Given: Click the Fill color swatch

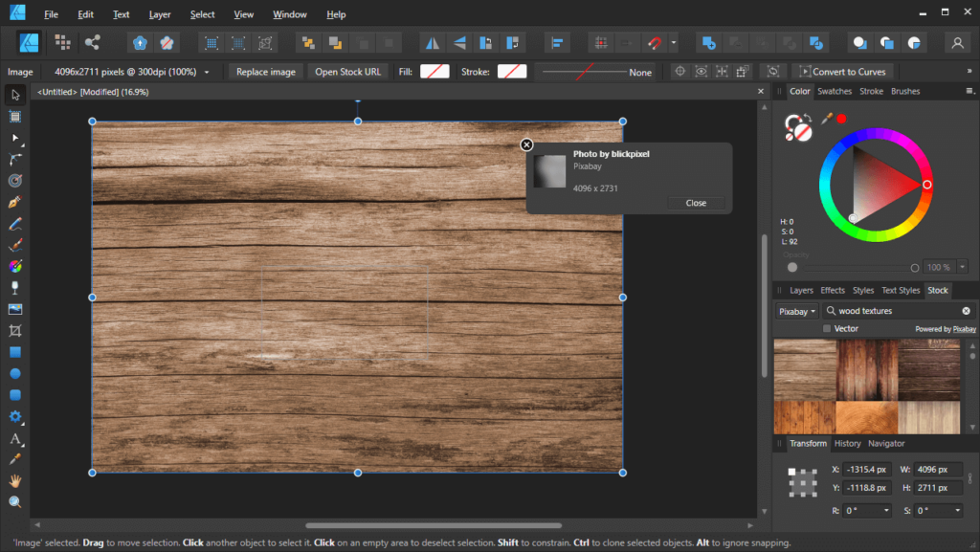Looking at the screenshot, I should [436, 71].
